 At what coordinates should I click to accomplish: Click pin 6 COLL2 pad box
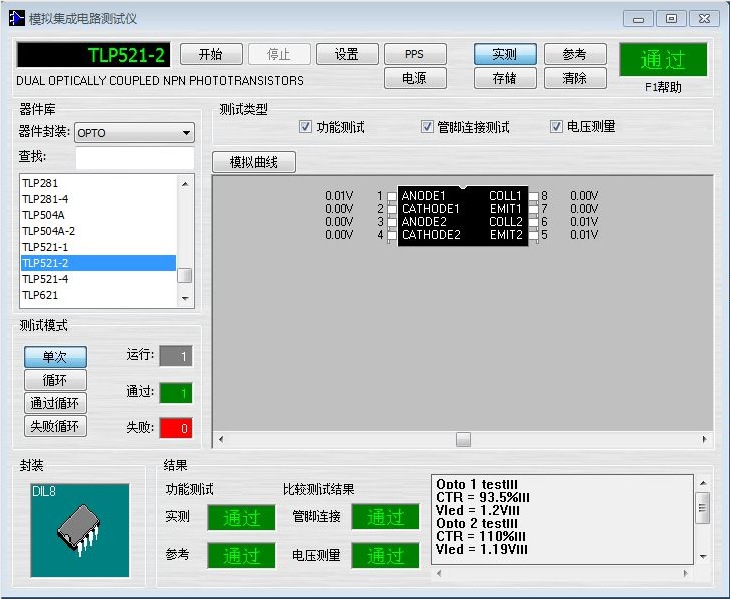point(534,222)
